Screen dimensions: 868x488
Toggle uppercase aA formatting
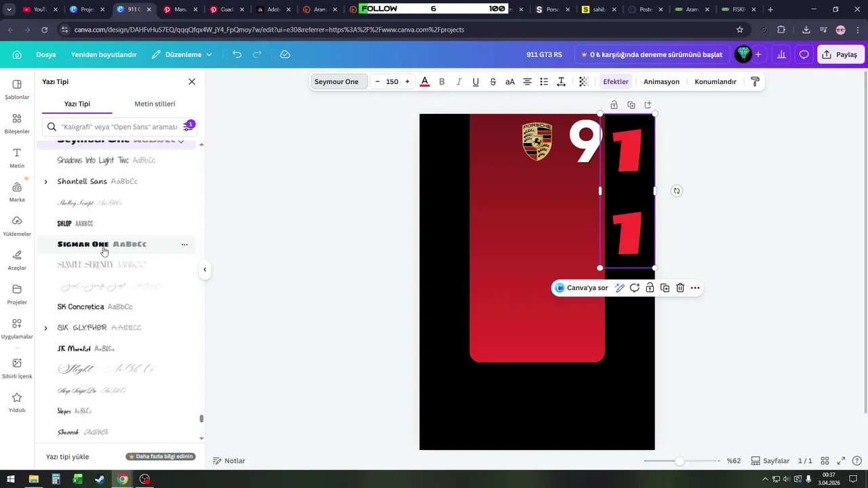click(510, 81)
